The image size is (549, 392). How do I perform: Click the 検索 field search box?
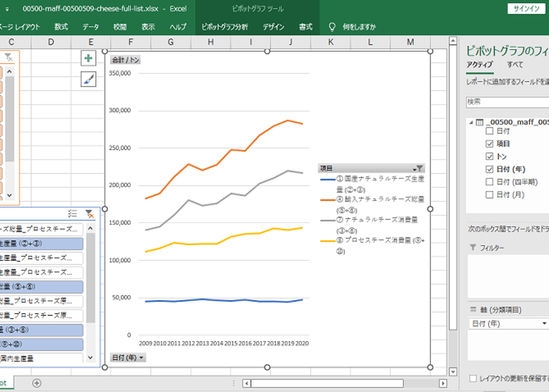507,102
